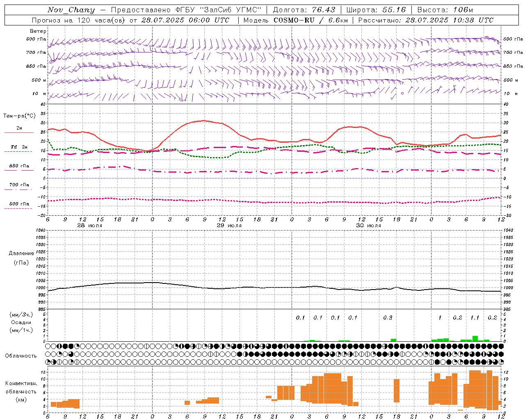Click the "(мм/1ч.)" precipitation unit label
The image size is (525, 420).
click(x=21, y=330)
